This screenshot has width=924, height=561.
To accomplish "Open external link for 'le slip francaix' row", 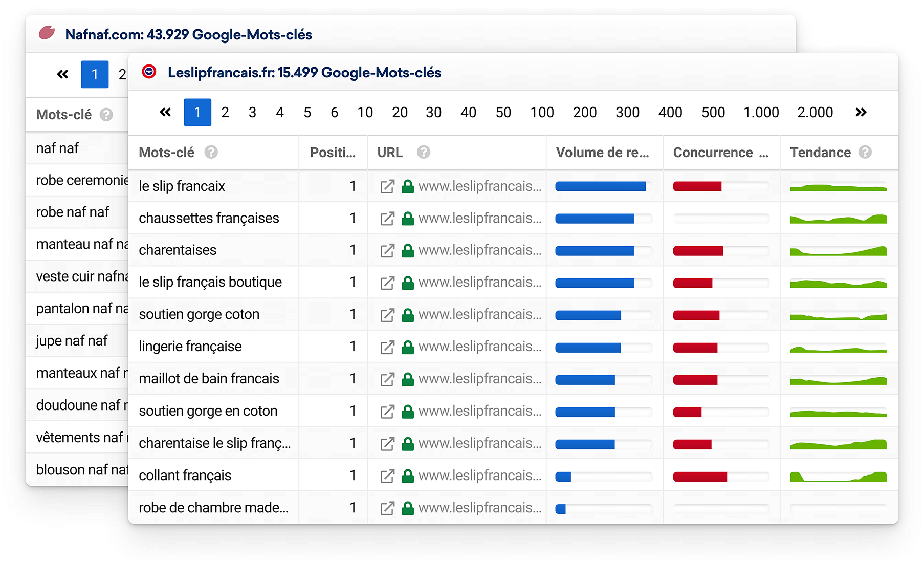I will (x=387, y=186).
